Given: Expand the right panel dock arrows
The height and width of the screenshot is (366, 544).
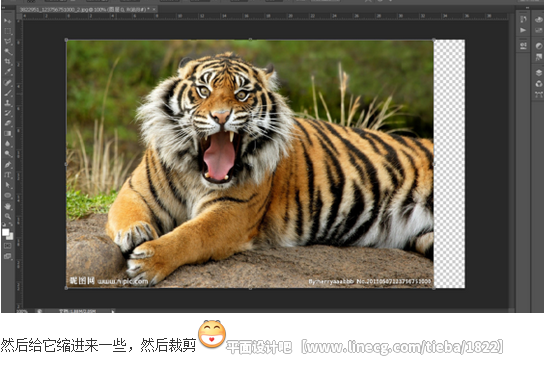Looking at the screenshot, I should 527,8.
